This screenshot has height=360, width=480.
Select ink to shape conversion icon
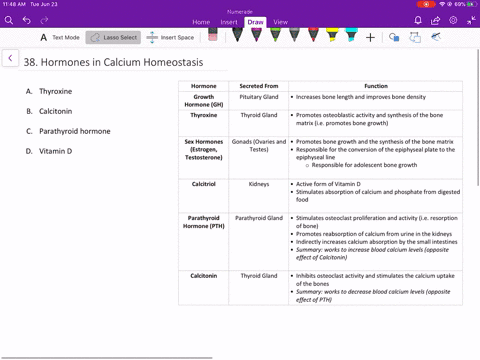(415, 37)
